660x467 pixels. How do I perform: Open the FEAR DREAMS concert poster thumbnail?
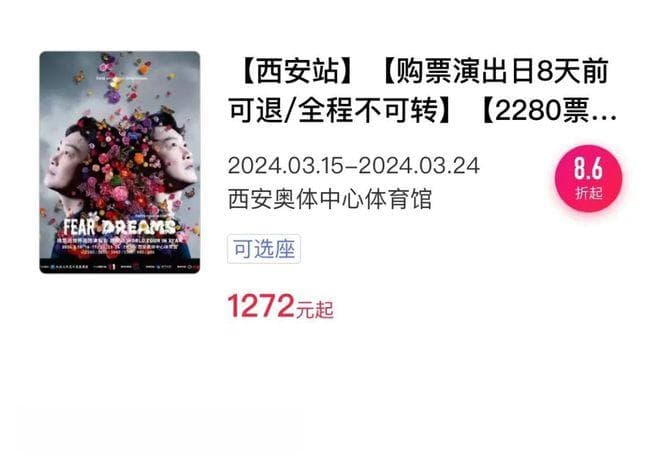120,162
